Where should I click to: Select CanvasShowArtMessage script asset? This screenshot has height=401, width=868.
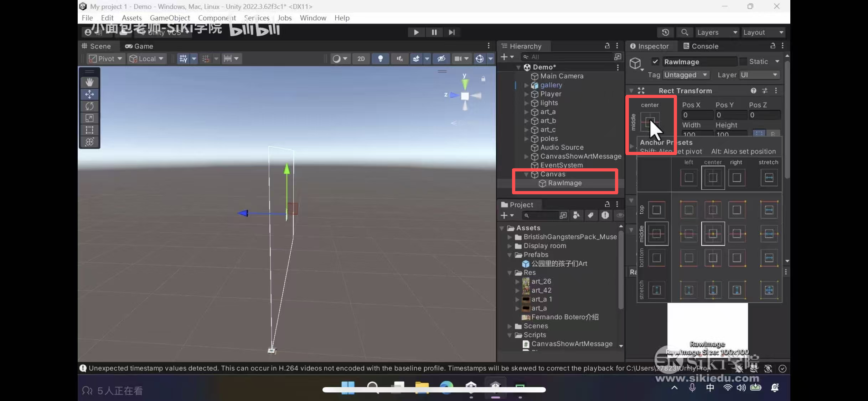(x=572, y=344)
